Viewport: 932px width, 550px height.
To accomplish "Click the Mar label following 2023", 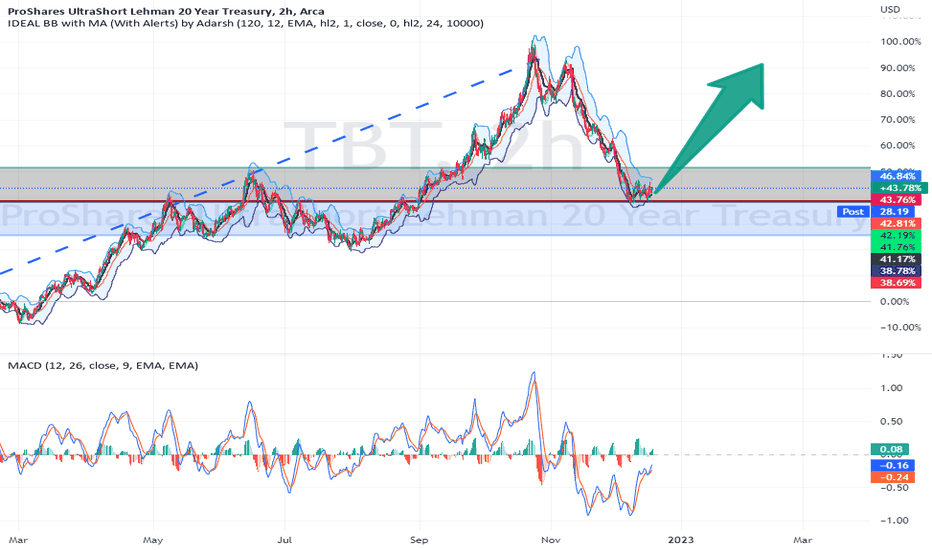I will 803,540.
